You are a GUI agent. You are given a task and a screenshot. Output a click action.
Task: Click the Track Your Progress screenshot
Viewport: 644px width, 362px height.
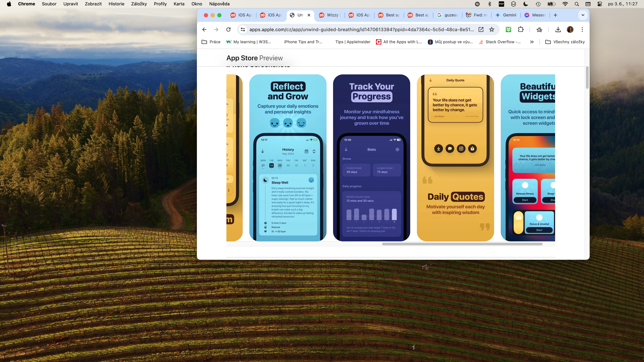click(371, 157)
